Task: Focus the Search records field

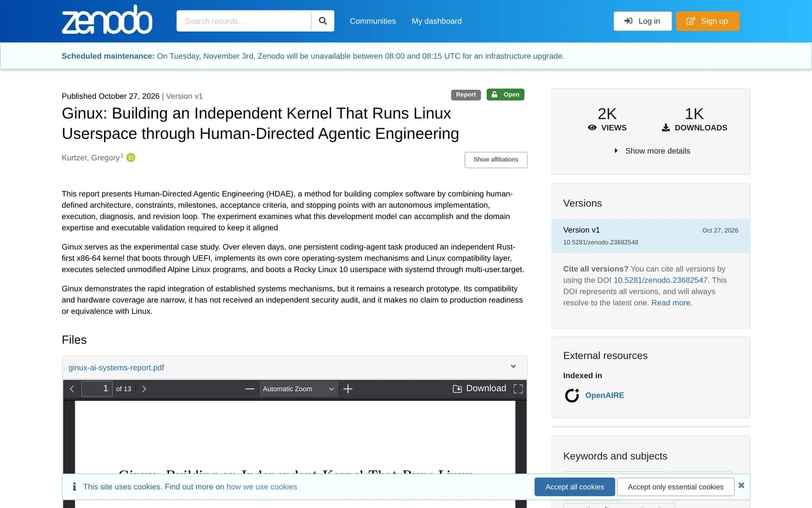Action: (244, 21)
